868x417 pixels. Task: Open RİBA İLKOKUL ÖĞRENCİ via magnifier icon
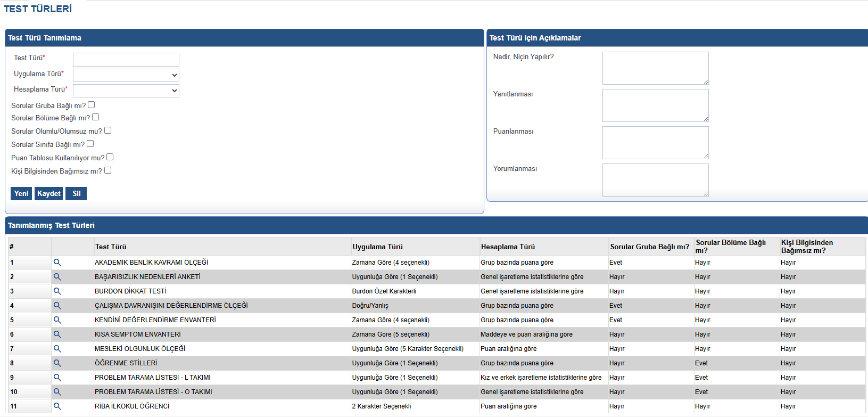pos(57,406)
